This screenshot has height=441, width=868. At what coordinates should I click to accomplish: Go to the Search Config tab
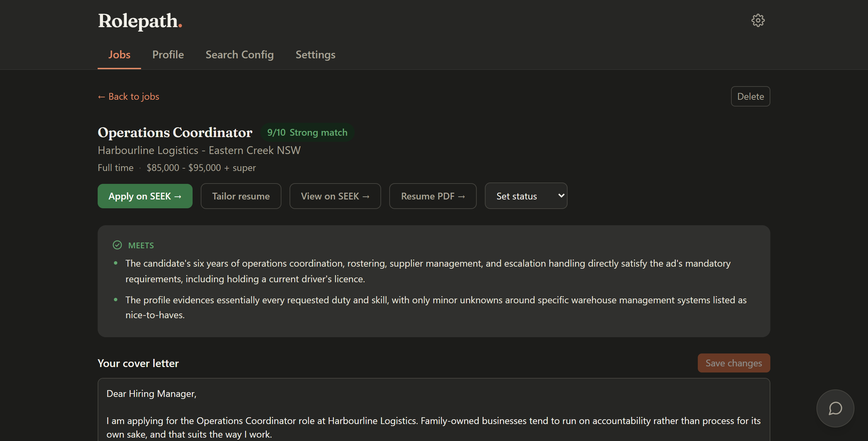point(239,55)
